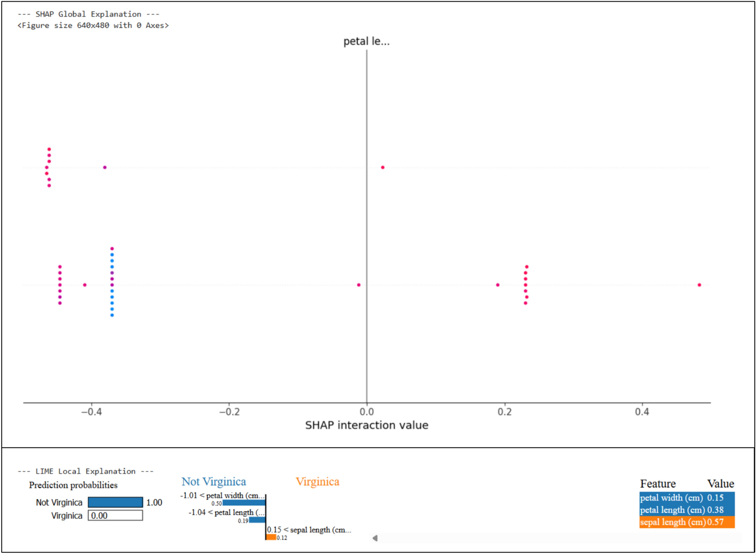Click the orange 0.12 sepal length contribution bar
This screenshot has width=756, height=554.
pyautogui.click(x=271, y=537)
